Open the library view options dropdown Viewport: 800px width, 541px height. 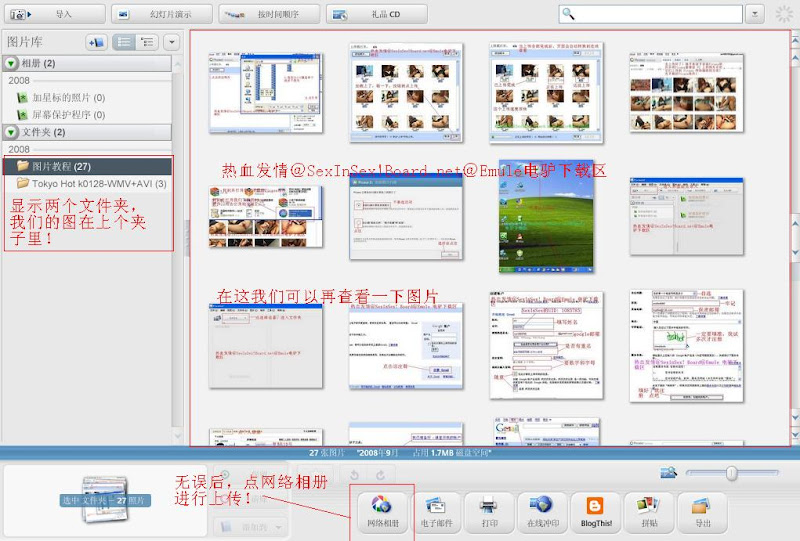click(x=172, y=42)
